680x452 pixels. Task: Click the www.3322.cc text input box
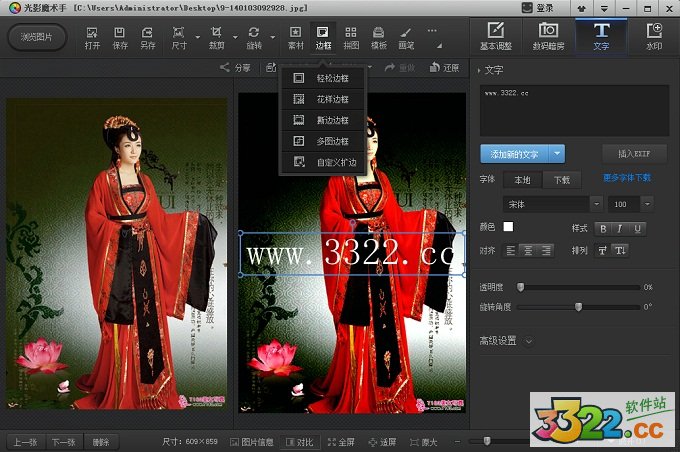click(574, 110)
